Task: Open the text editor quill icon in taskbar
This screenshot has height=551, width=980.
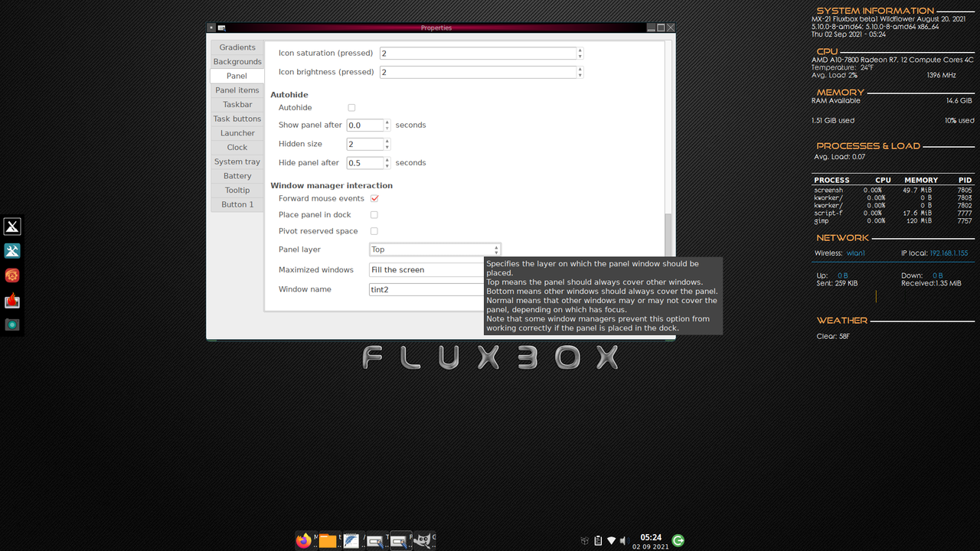Action: click(x=351, y=540)
